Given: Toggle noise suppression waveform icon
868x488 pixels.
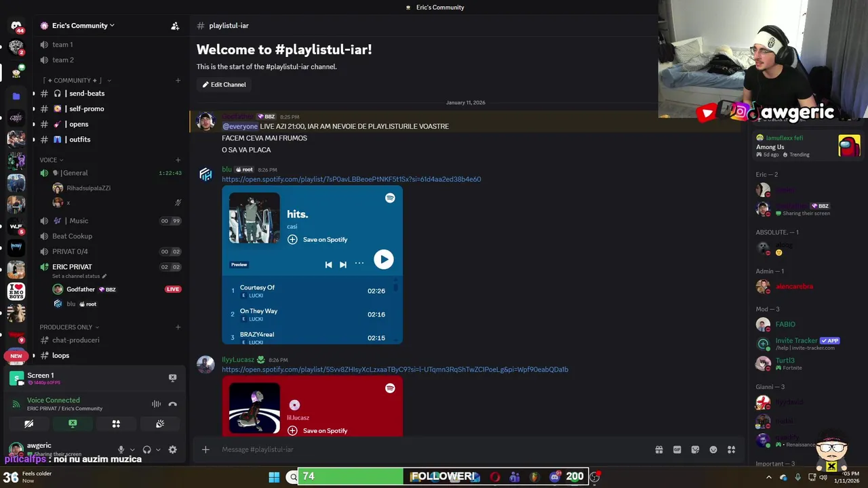Looking at the screenshot, I should coord(157,404).
